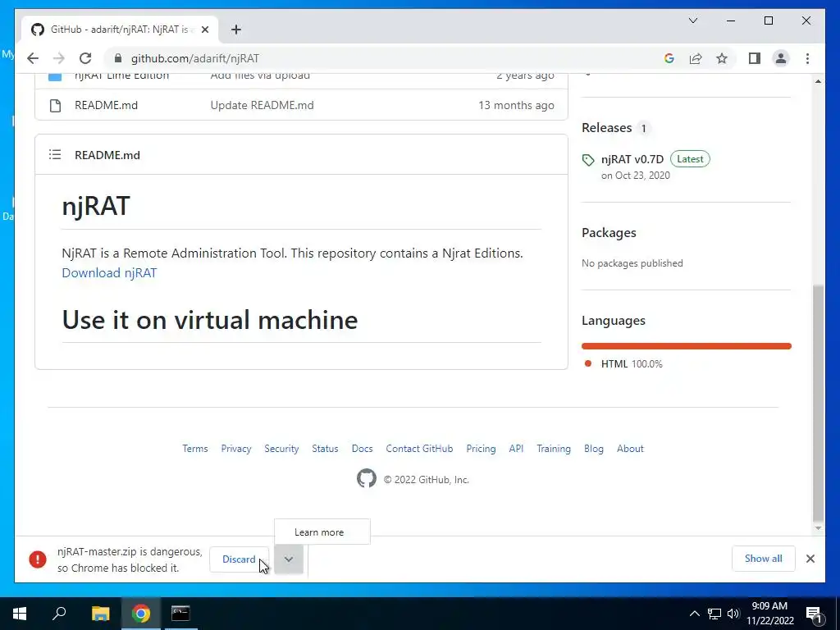Image resolution: width=840 pixels, height=630 pixels.
Task: Click scrollbar down arrow
Action: click(x=818, y=529)
